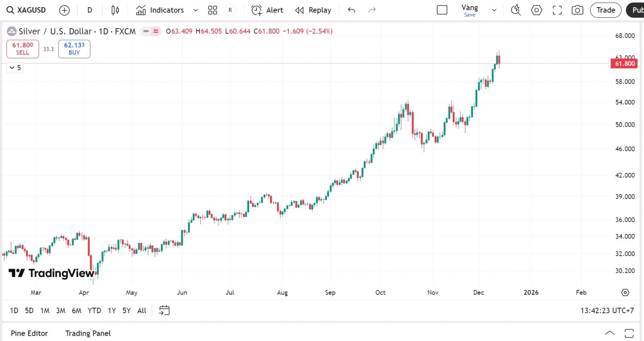Open the Indicators menu
This screenshot has height=341, width=644.
pos(160,10)
